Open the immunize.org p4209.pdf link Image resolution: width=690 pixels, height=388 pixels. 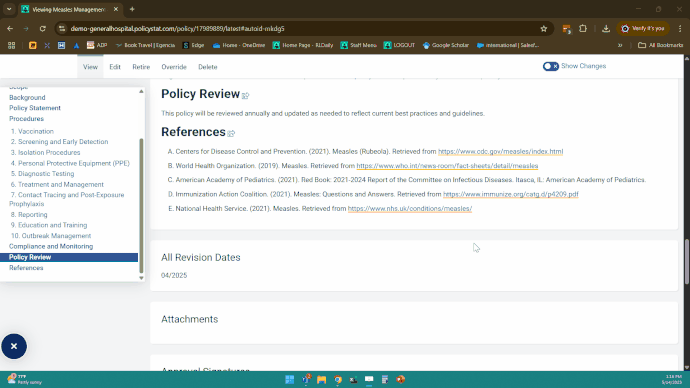(x=510, y=194)
